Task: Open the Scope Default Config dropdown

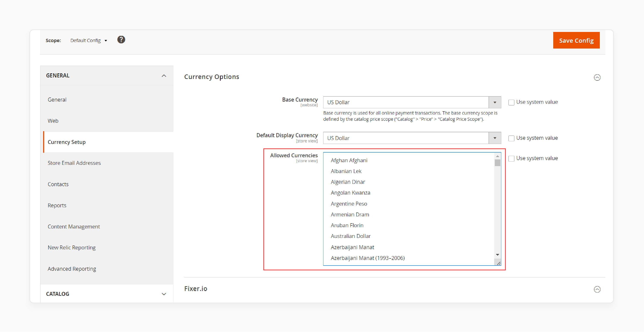Action: point(88,41)
